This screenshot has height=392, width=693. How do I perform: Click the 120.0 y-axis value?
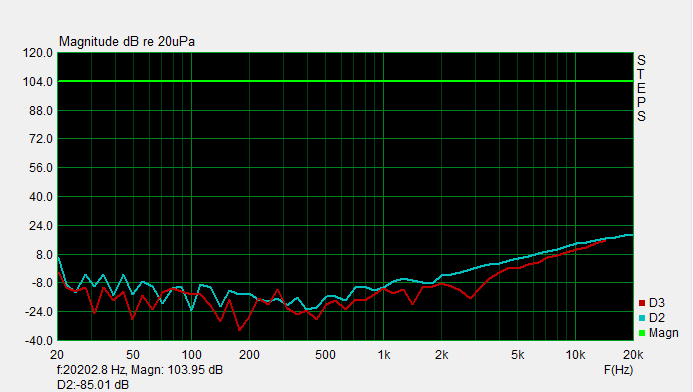(38, 53)
